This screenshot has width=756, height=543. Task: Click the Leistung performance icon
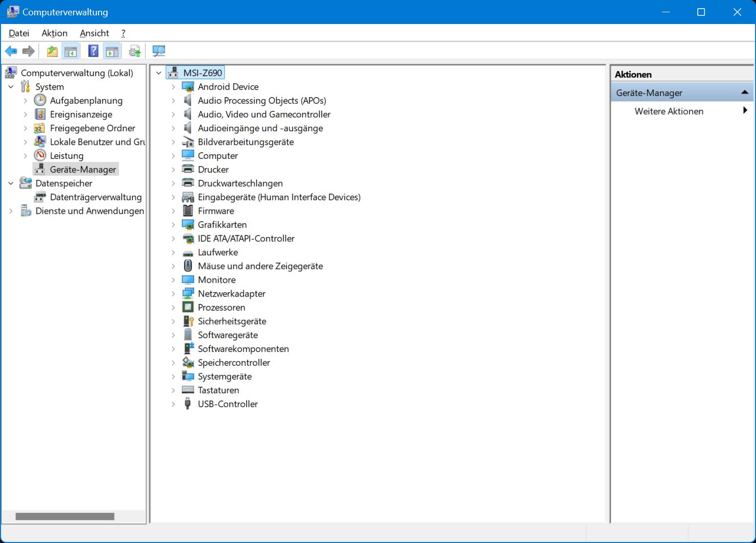pyautogui.click(x=40, y=156)
